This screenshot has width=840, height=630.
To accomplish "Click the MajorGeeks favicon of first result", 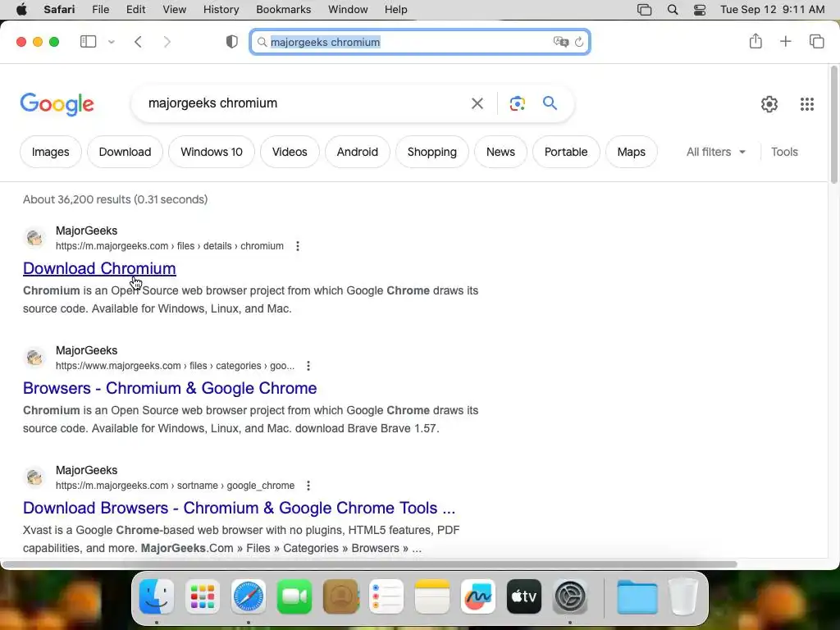I will point(34,237).
